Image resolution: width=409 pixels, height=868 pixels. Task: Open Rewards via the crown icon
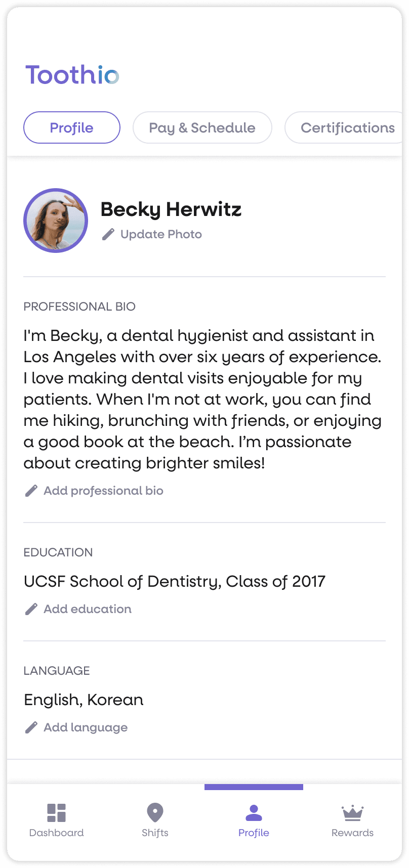click(352, 812)
